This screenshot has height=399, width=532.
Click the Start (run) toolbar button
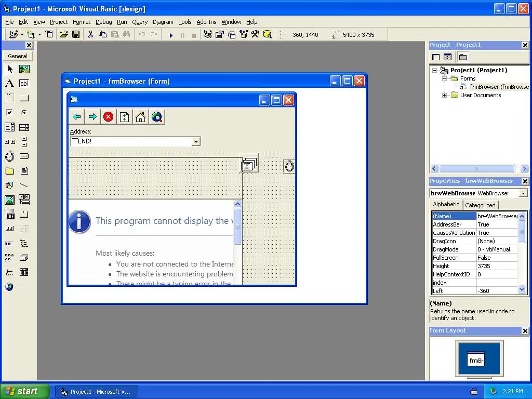click(171, 35)
